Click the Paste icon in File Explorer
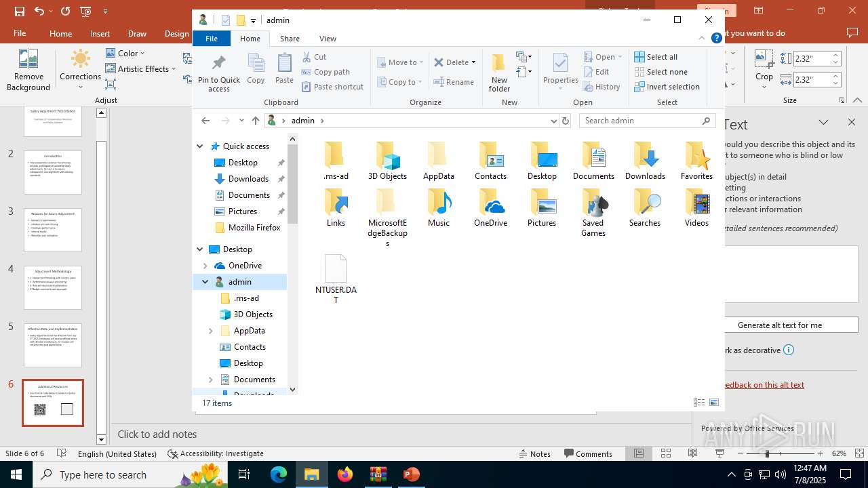Screen dimensions: 868x488 pos(284,69)
